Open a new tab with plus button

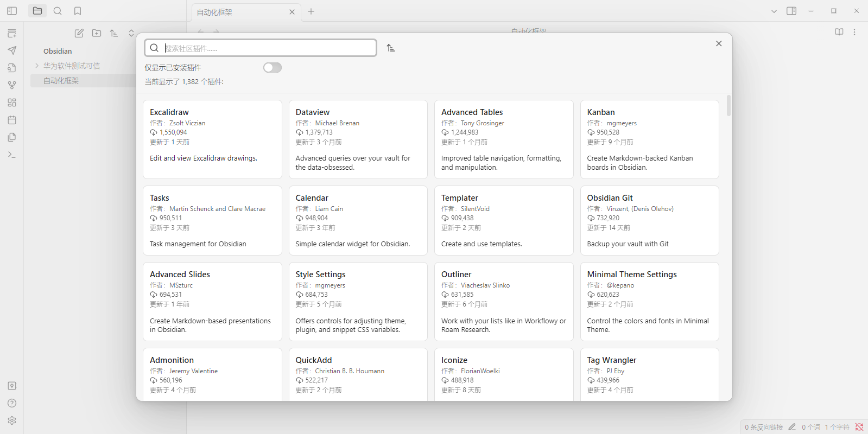[311, 11]
